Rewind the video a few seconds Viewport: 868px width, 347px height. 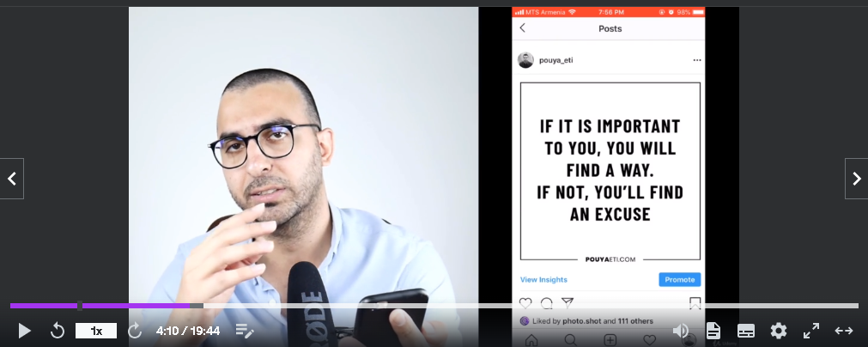click(58, 331)
